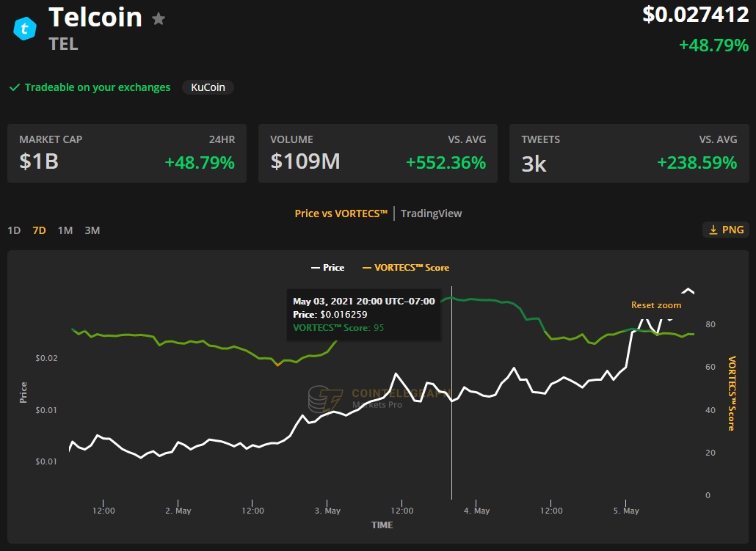756x551 pixels.
Task: Click the $0.02 label on the Price axis
Action: pos(46,358)
